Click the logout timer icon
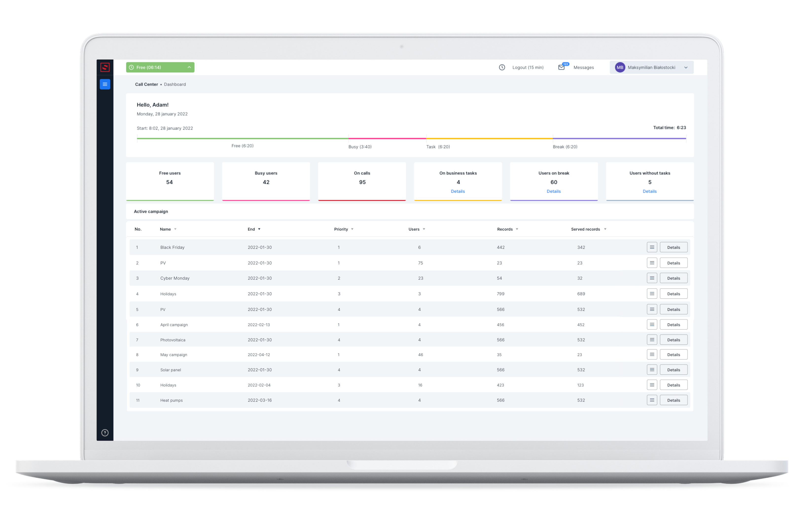Image resolution: width=799 pixels, height=532 pixels. click(502, 67)
